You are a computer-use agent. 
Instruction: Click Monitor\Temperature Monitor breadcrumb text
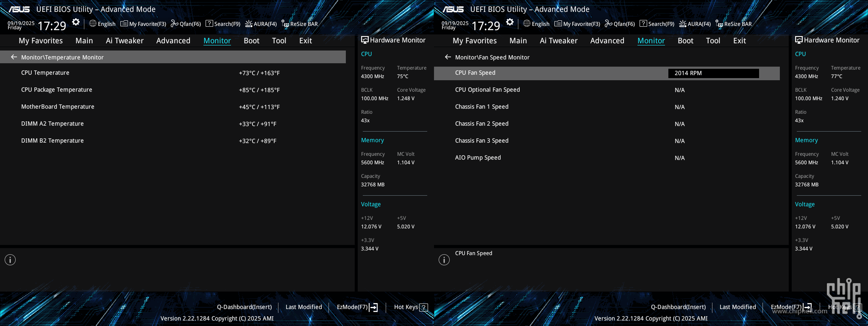pos(62,57)
